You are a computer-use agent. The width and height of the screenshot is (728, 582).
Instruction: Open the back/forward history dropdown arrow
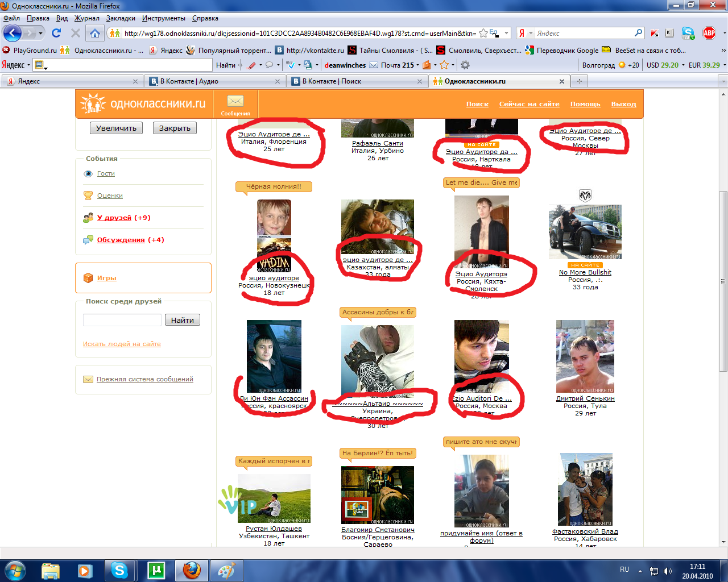point(40,33)
